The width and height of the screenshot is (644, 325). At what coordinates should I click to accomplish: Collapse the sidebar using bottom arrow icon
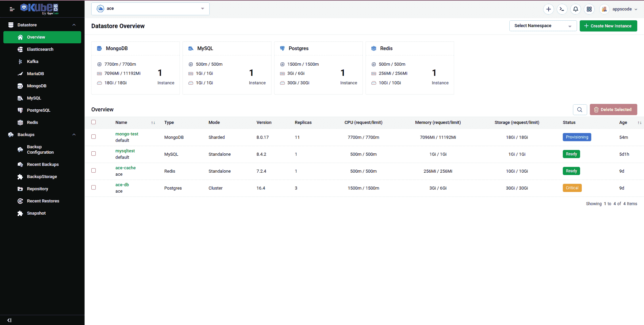point(9,320)
